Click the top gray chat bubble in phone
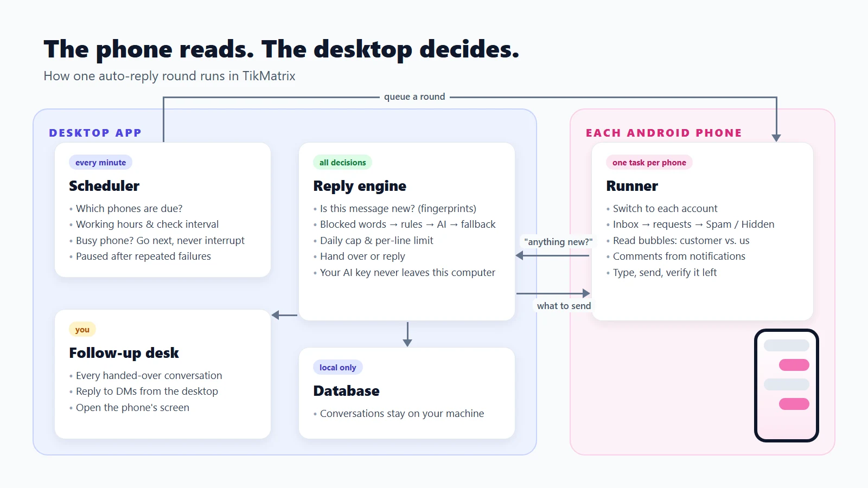Viewport: 868px width, 488px height. (786, 345)
